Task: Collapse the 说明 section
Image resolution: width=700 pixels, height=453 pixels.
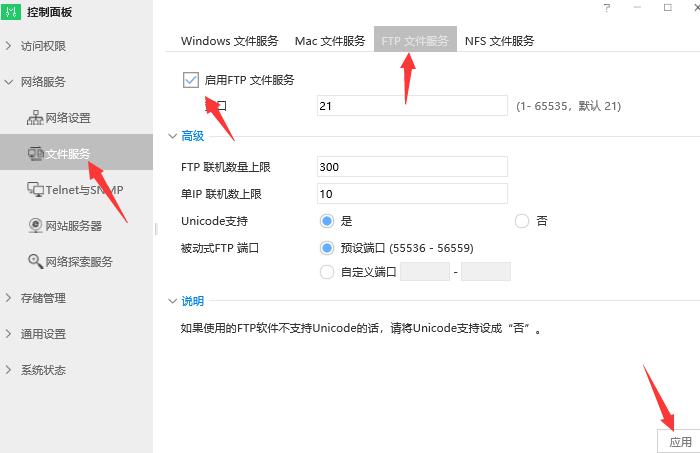Action: pyautogui.click(x=172, y=301)
